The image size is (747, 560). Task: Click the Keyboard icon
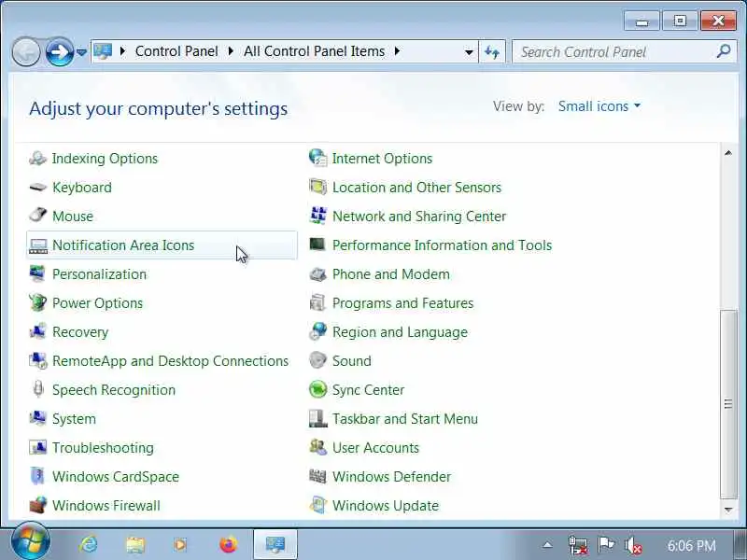(37, 188)
